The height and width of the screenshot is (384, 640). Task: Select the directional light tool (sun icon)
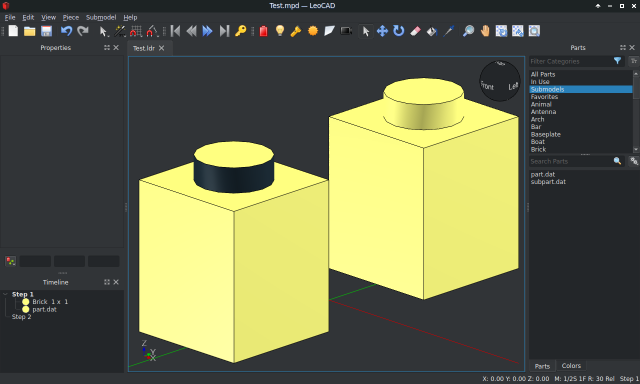pos(313,31)
